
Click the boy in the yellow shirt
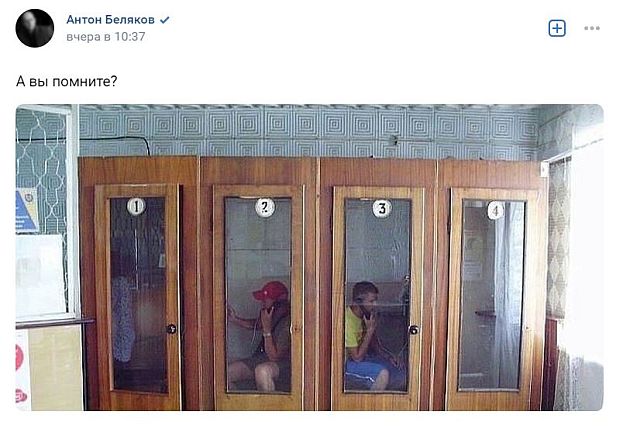[x=370, y=335]
